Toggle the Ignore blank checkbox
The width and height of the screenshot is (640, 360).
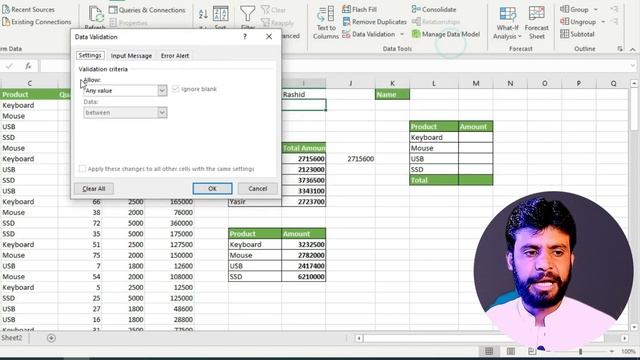176,89
